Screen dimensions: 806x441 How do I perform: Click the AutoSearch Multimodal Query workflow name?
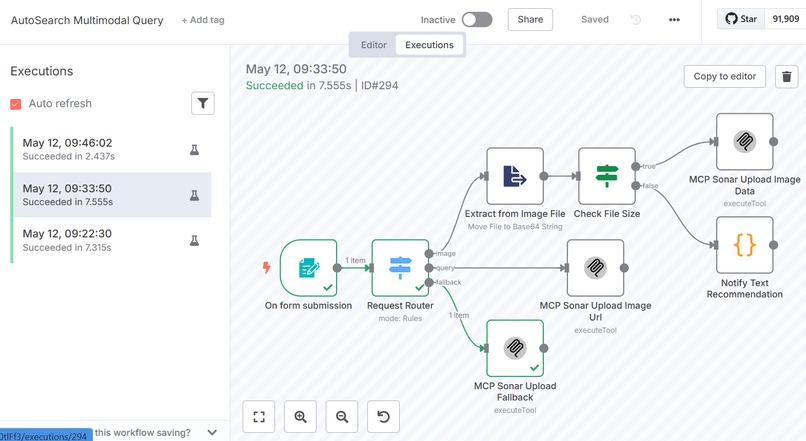(x=87, y=20)
